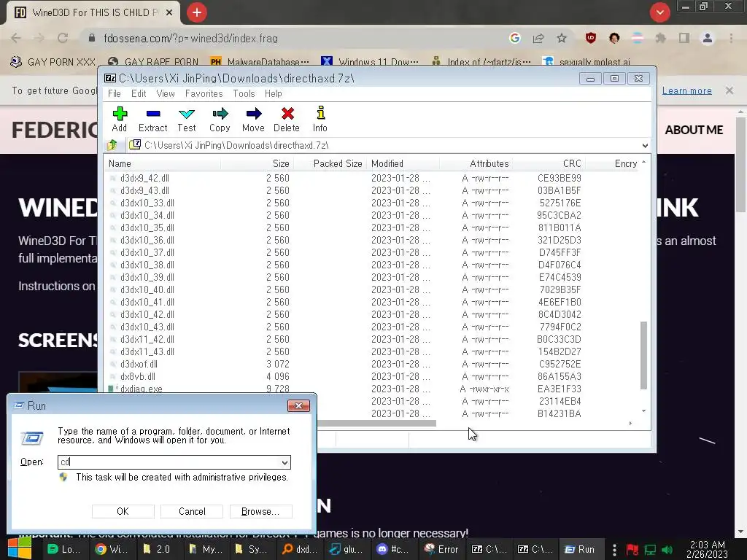Viewport: 747px width, 560px height.
Task: Open ABOUT ME on the webpage
Action: tap(694, 130)
